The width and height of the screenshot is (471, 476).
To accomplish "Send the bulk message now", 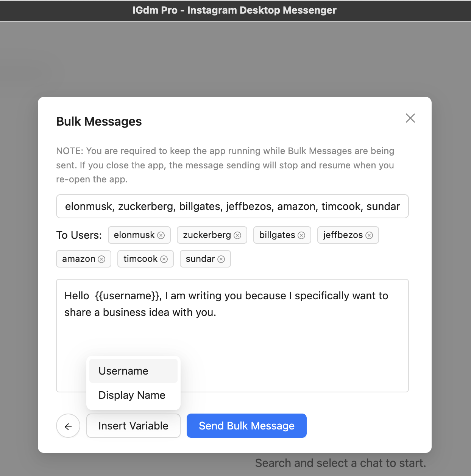I will pyautogui.click(x=246, y=426).
